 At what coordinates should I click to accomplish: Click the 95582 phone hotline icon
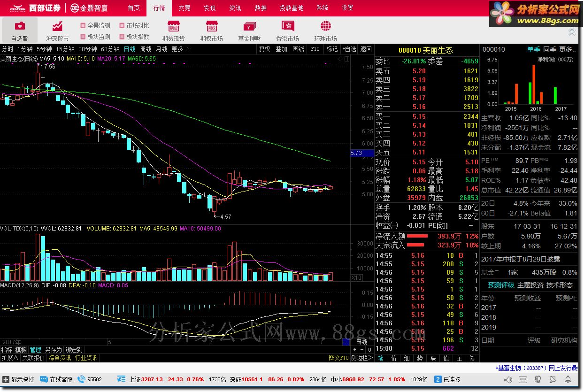(81, 379)
